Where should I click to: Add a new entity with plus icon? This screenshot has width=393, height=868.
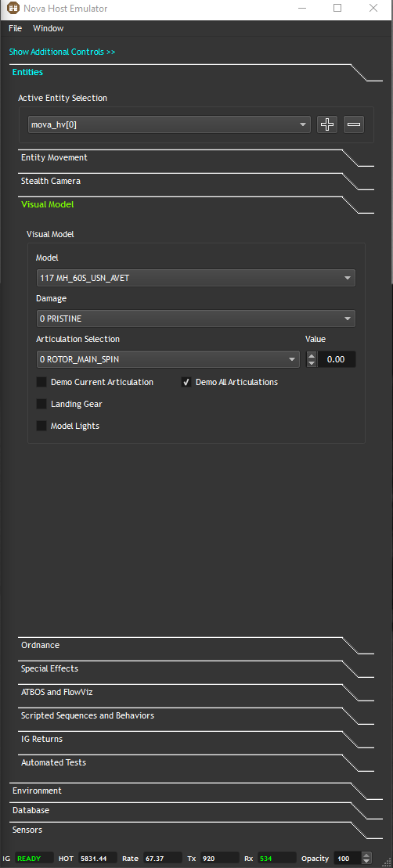(x=327, y=124)
